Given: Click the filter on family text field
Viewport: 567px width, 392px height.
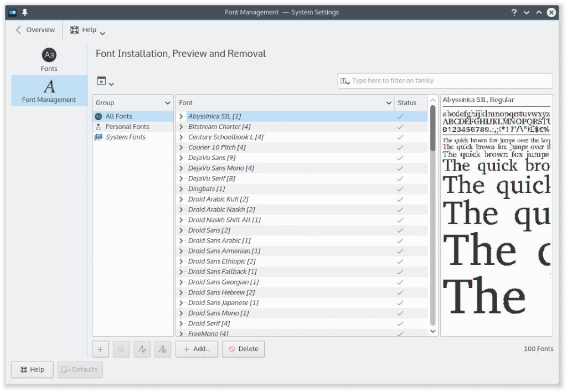Looking at the screenshot, I should coord(449,81).
